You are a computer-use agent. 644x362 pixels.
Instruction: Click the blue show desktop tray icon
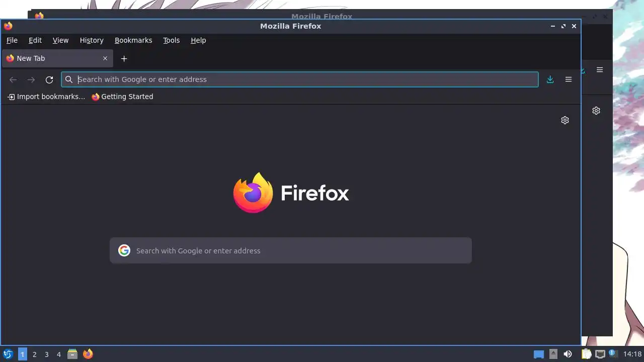coord(539,354)
